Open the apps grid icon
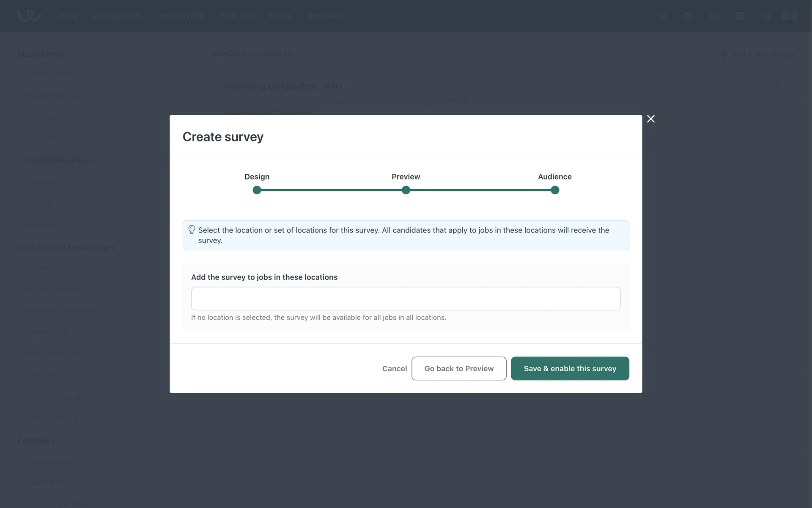Image resolution: width=812 pixels, height=508 pixels. coord(766,16)
